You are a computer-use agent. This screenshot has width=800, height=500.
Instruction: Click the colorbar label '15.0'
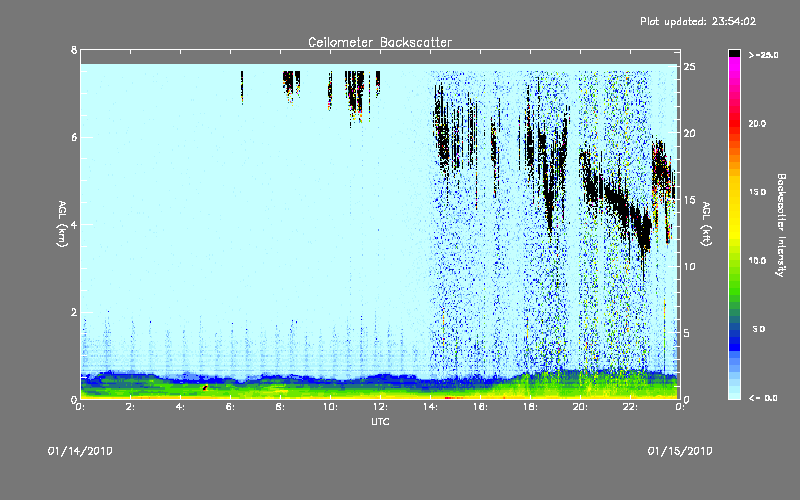(757, 192)
